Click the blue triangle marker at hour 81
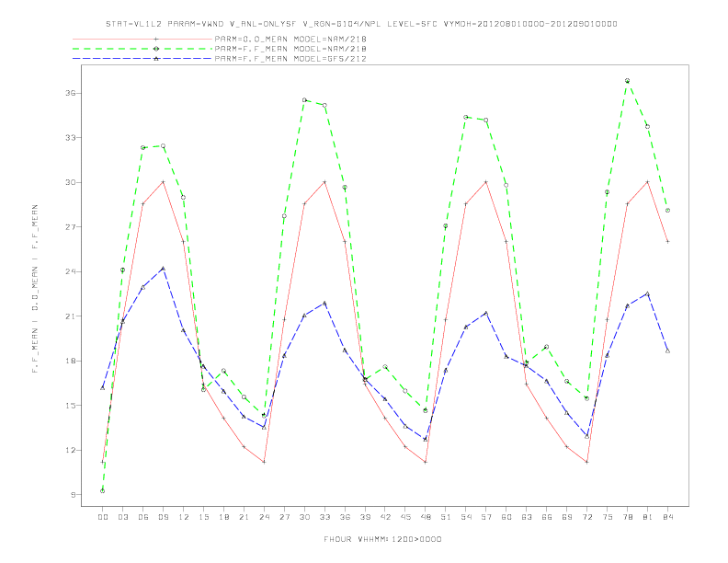The image size is (728, 563). click(x=648, y=293)
